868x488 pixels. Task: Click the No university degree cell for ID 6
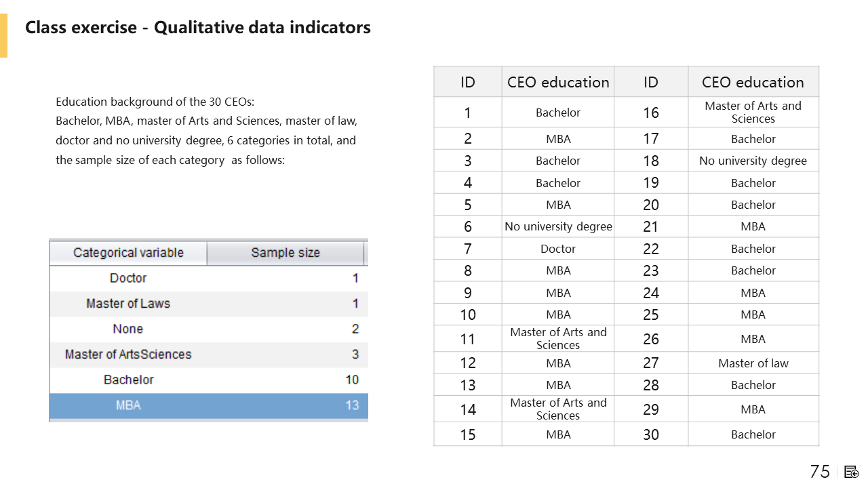[558, 226]
